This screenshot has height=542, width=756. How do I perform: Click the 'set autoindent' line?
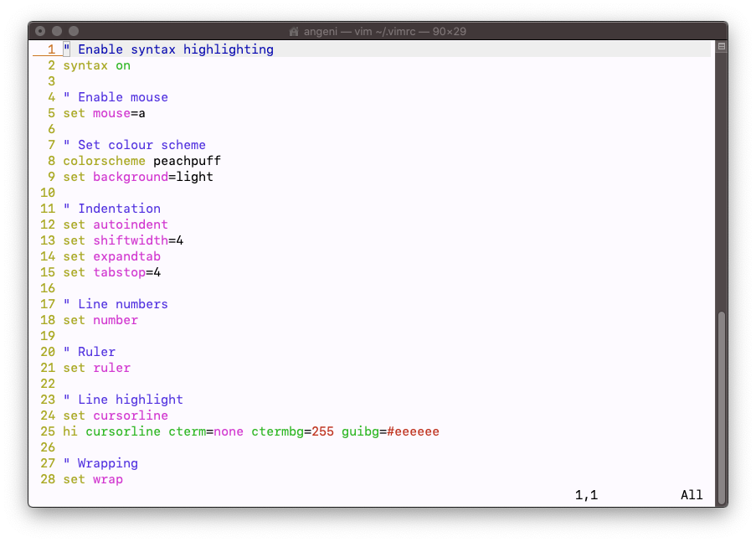click(x=116, y=225)
